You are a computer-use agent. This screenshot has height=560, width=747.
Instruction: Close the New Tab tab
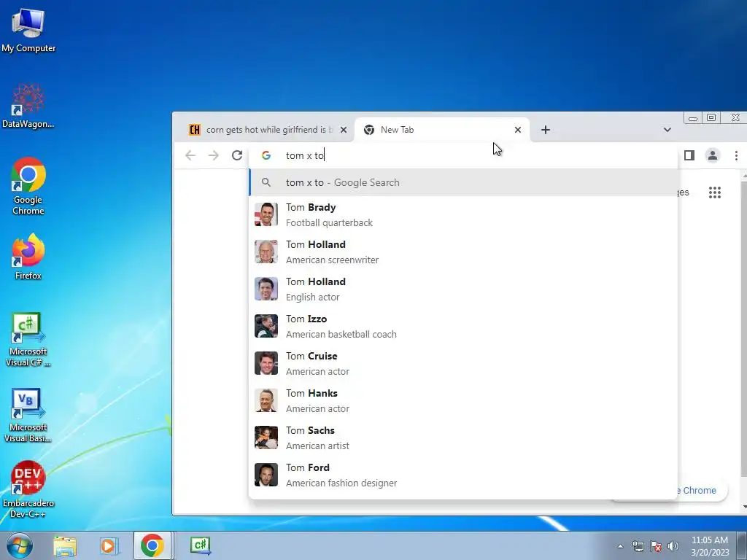(x=518, y=130)
